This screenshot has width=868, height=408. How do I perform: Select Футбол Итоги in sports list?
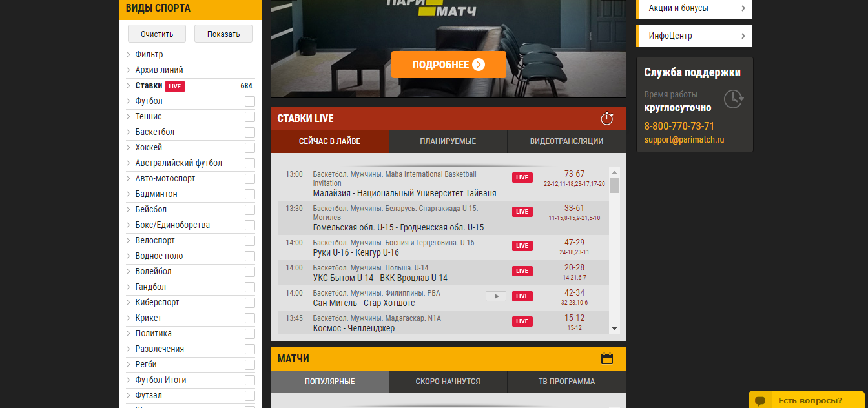click(161, 380)
